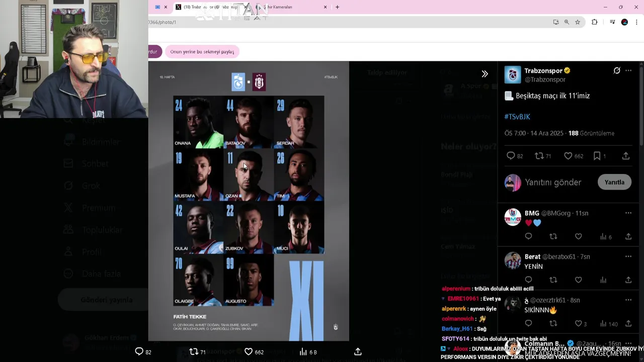644x362 pixels.
Task: Click the #TSvBJK hashtag link
Action: [x=517, y=117]
